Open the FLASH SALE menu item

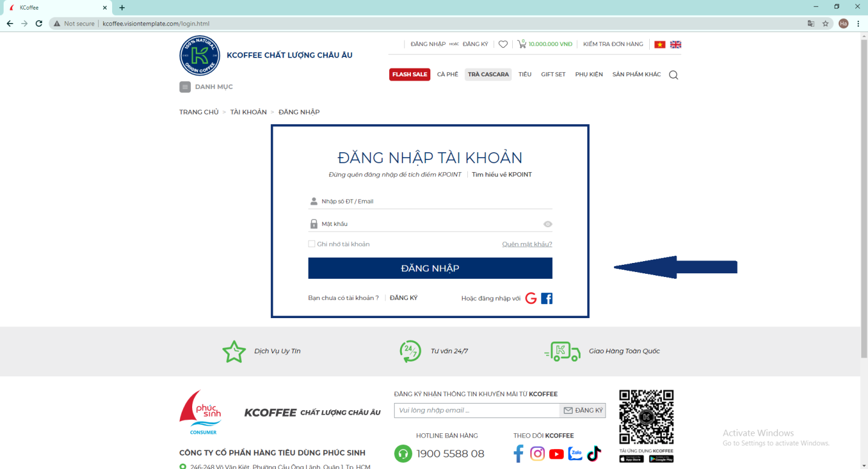[x=410, y=75]
